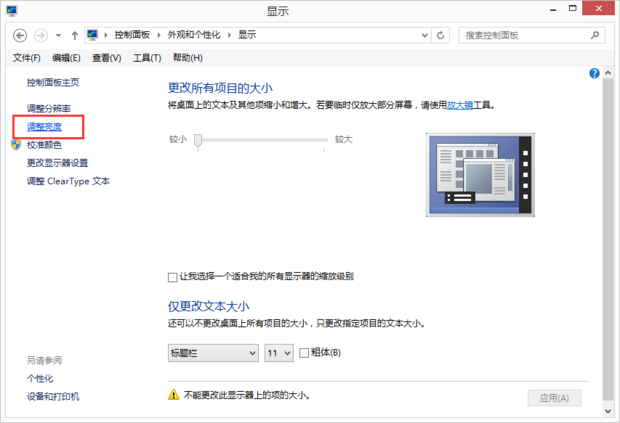Go up one folder level
The height and width of the screenshot is (423, 620).
pyautogui.click(x=74, y=36)
